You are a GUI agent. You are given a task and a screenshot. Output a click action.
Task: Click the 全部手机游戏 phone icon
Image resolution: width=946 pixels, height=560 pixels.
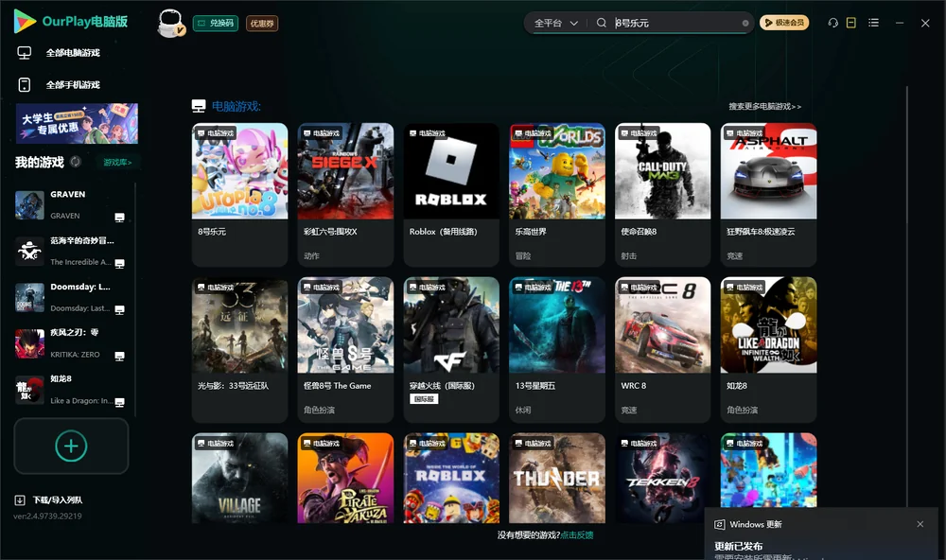point(25,85)
